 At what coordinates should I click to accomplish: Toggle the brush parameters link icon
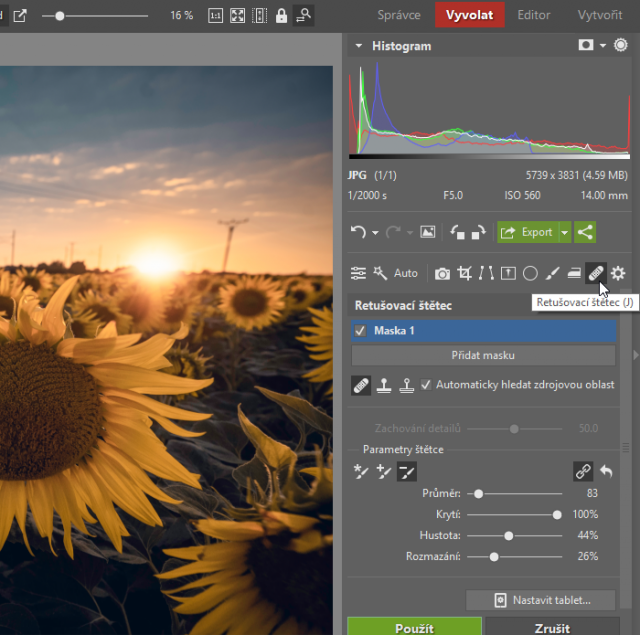coord(583,471)
